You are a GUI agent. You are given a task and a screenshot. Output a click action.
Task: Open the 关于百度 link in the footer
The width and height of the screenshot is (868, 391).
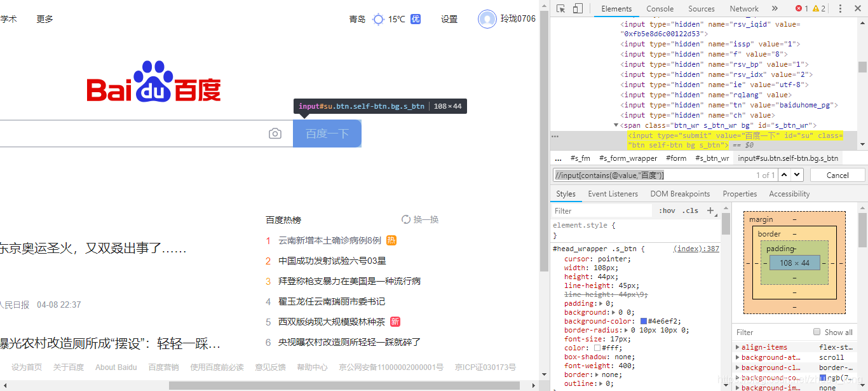69,367
